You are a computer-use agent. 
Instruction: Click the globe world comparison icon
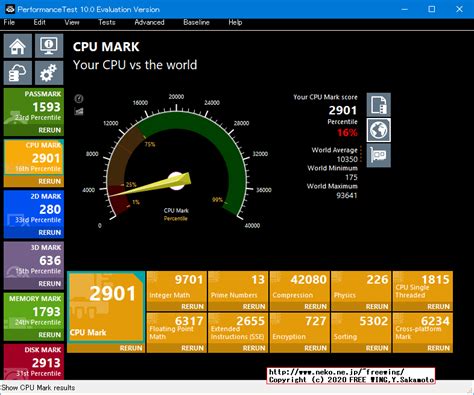[x=379, y=130]
